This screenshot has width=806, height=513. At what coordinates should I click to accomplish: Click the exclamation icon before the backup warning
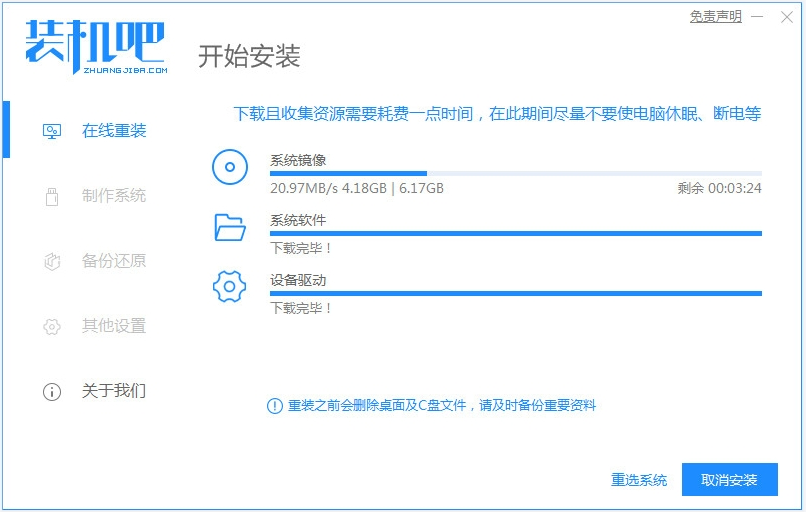click(x=274, y=405)
